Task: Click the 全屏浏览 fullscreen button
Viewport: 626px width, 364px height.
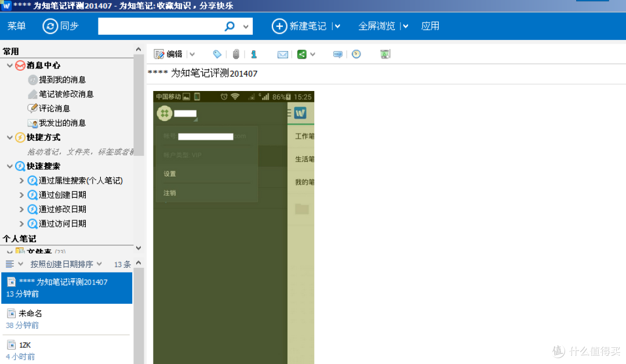Action: coord(377,26)
